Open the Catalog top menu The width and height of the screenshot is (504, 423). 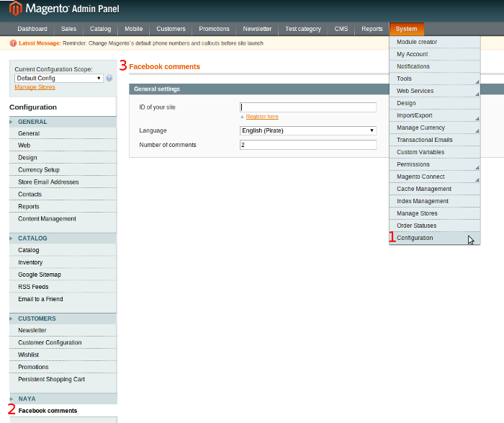[x=100, y=29]
